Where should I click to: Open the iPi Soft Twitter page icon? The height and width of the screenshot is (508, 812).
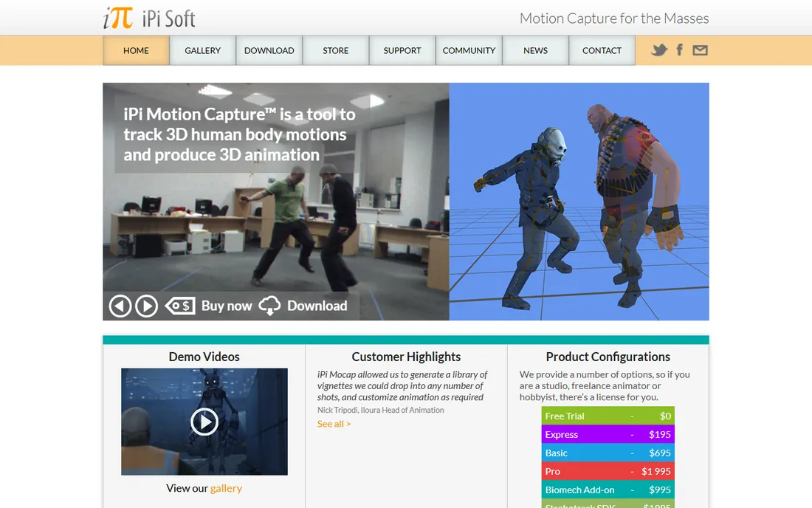coord(658,50)
